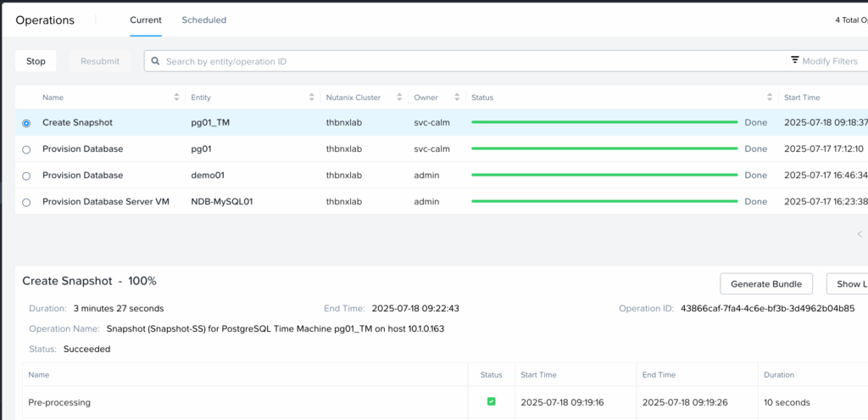
Task: Click the Succeeded status text
Action: point(87,349)
